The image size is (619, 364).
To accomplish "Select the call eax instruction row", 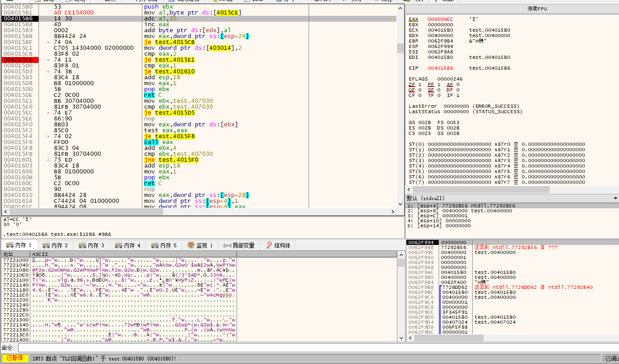I will pyautogui.click(x=199, y=142).
